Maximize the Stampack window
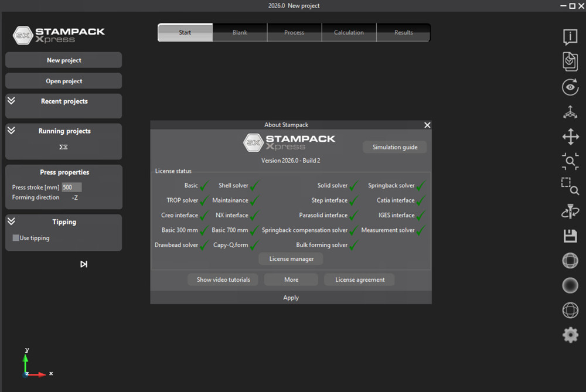 pos(572,6)
